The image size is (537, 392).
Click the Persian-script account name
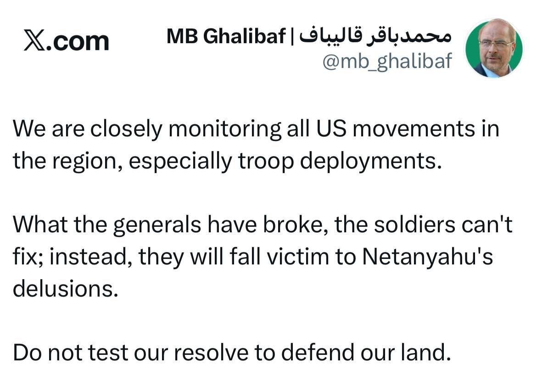pyautogui.click(x=376, y=36)
